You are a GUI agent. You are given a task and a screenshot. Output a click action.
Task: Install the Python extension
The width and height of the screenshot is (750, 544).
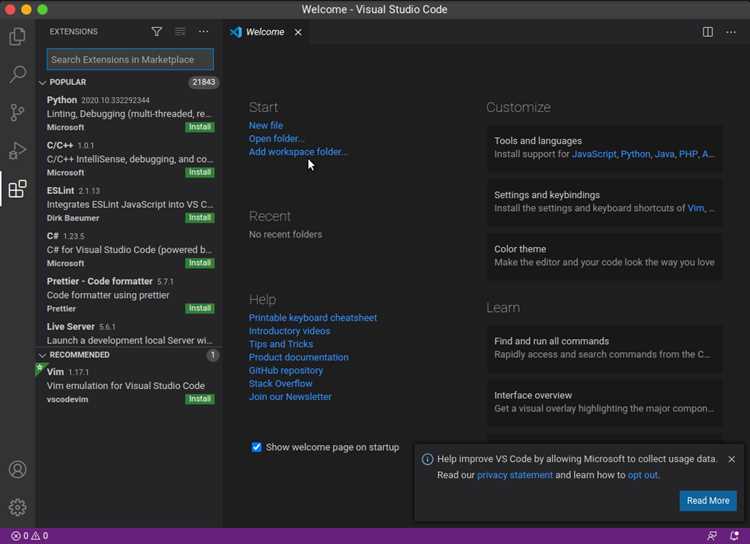200,127
